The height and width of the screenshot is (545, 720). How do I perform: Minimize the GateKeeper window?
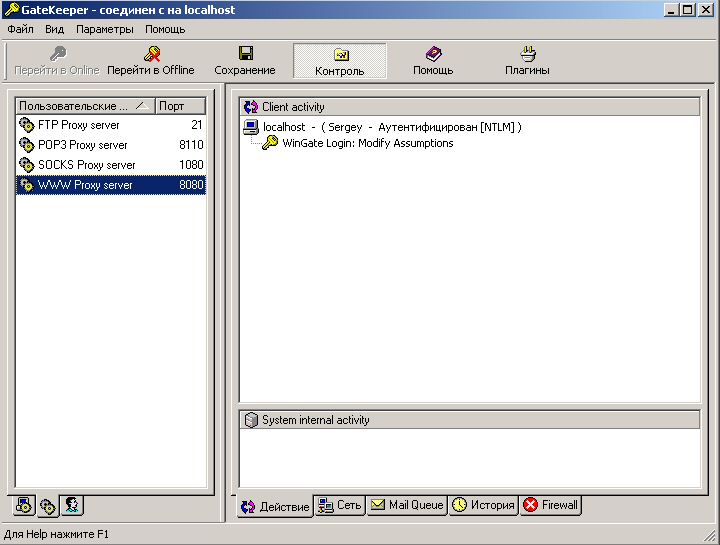click(671, 10)
